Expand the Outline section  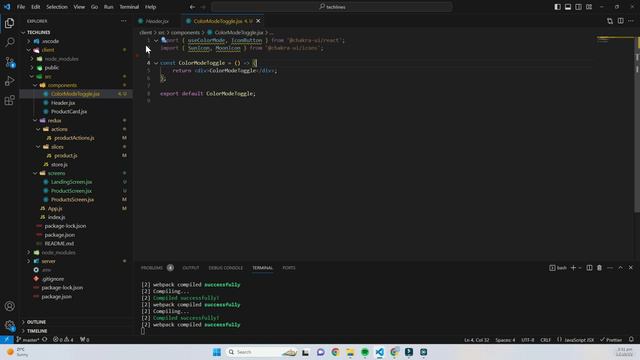point(23,322)
